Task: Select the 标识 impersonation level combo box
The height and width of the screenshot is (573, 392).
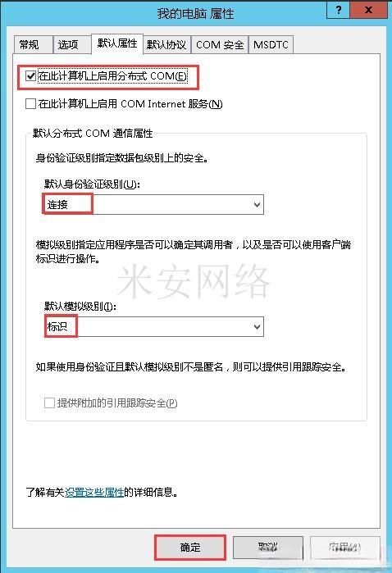Action: 153,326
